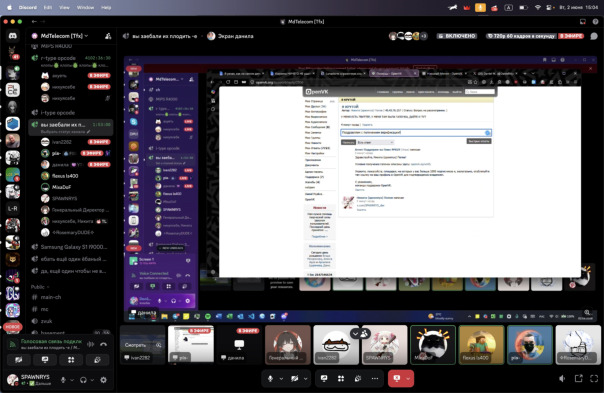This screenshot has width=604, height=393.
Task: Deafen with headphones icon in user panel
Action: tap(83, 380)
